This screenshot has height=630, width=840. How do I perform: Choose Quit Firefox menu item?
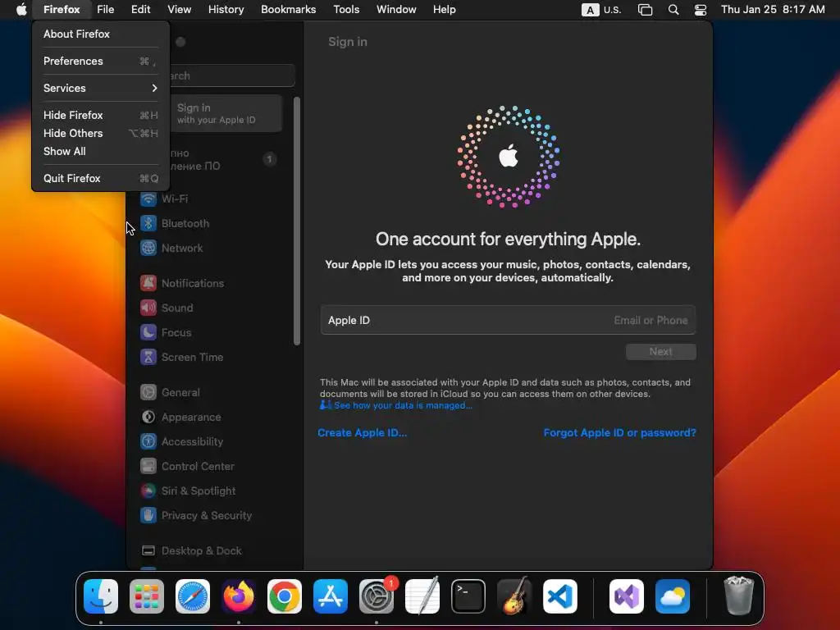click(x=101, y=178)
